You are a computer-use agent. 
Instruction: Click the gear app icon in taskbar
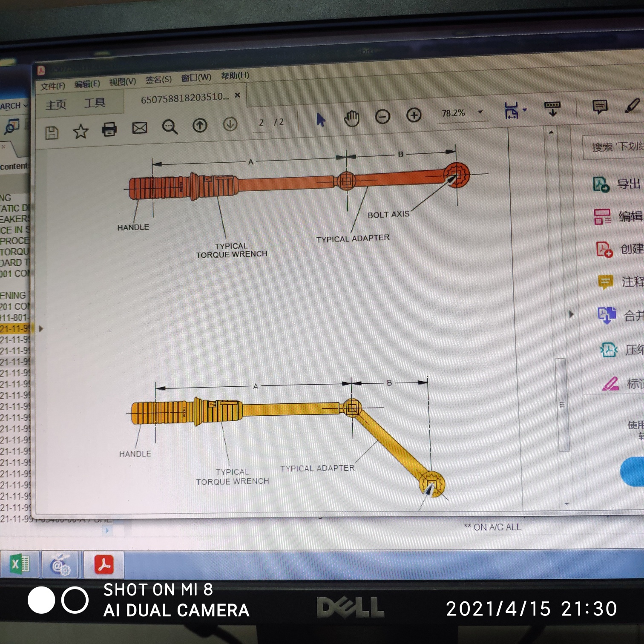[x=60, y=565]
